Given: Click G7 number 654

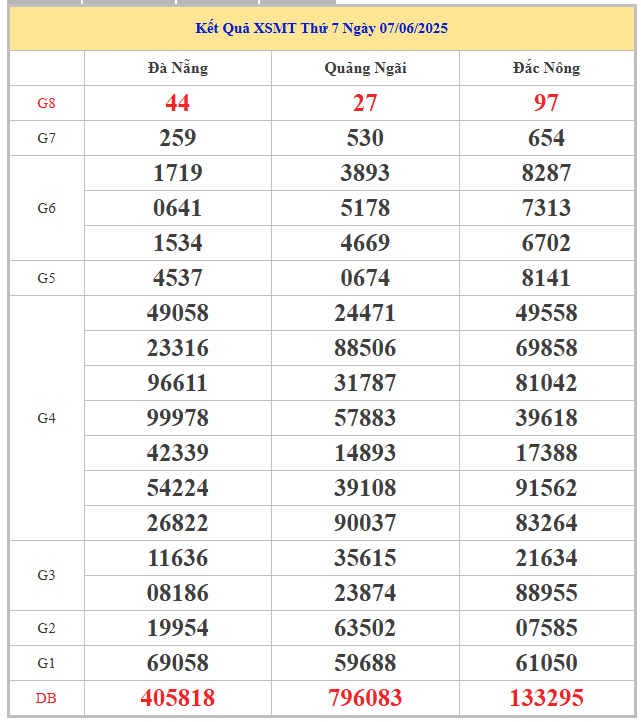Looking at the screenshot, I should [x=546, y=138].
